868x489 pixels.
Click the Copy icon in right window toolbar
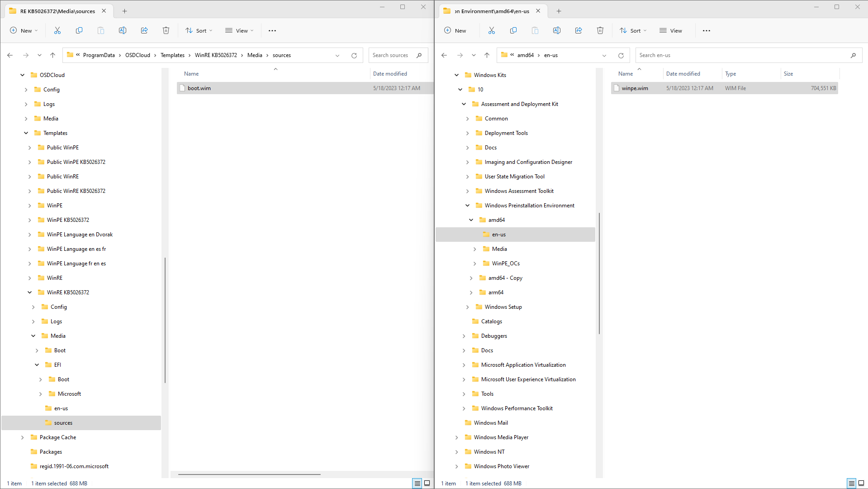coord(513,31)
